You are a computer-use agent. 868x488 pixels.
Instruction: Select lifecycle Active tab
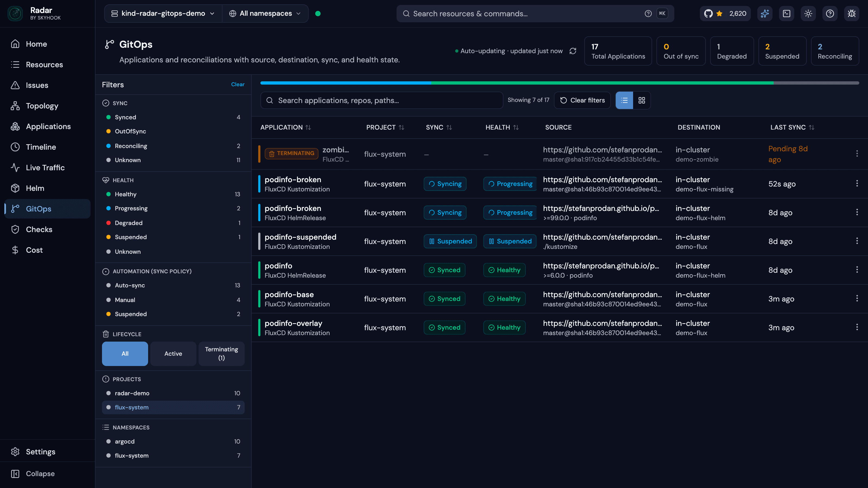click(x=173, y=354)
